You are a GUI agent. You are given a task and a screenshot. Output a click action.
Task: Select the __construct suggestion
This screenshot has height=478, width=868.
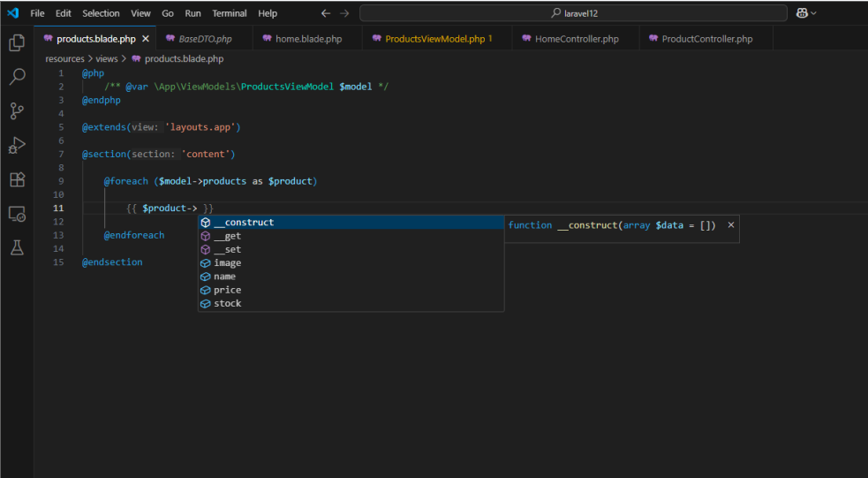pos(351,222)
